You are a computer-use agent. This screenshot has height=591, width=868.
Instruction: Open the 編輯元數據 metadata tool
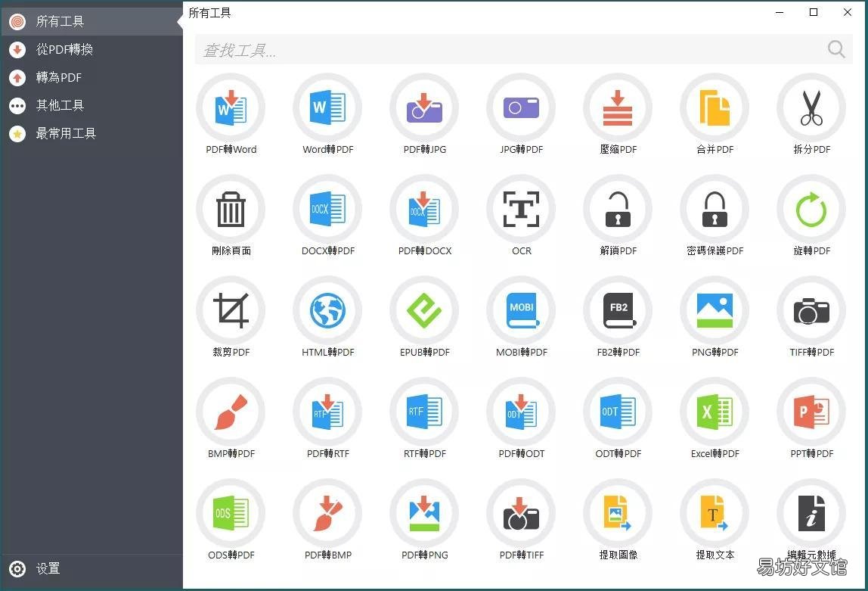tap(811, 514)
